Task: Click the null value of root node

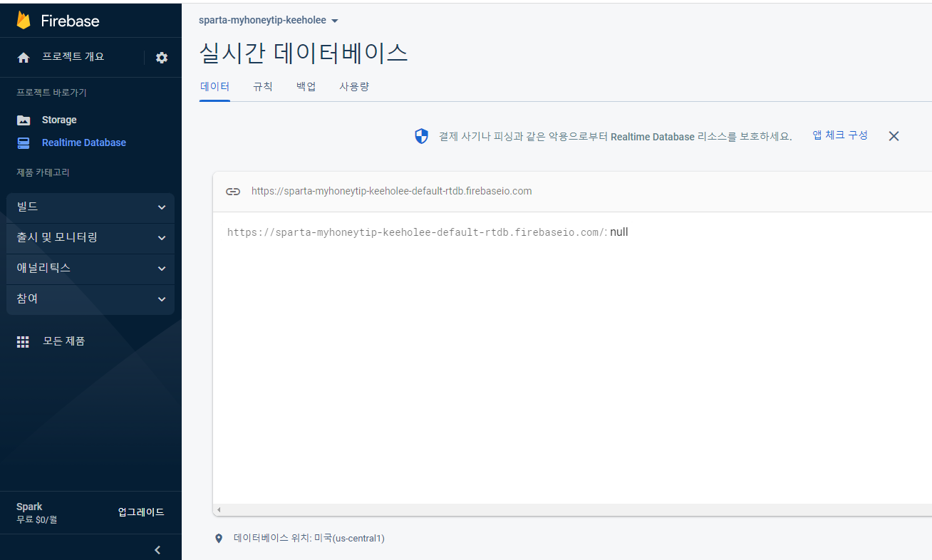Action: [619, 232]
